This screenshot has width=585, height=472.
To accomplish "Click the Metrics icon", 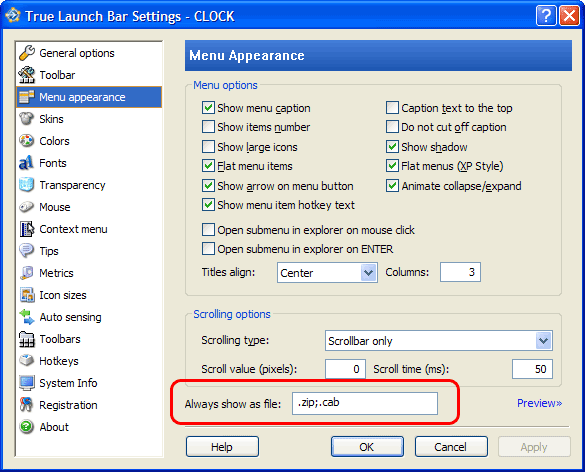I will point(26,273).
